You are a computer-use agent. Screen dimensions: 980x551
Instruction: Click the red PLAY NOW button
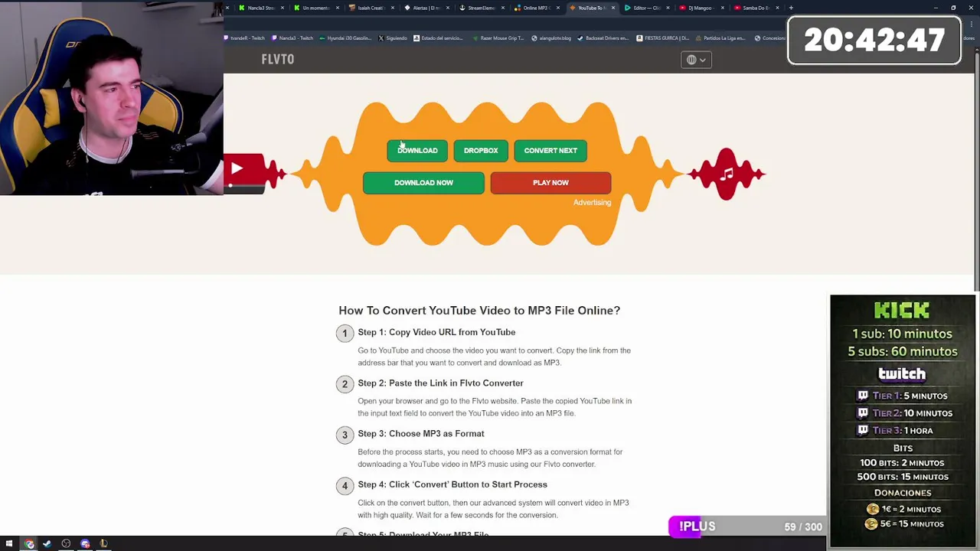(550, 183)
